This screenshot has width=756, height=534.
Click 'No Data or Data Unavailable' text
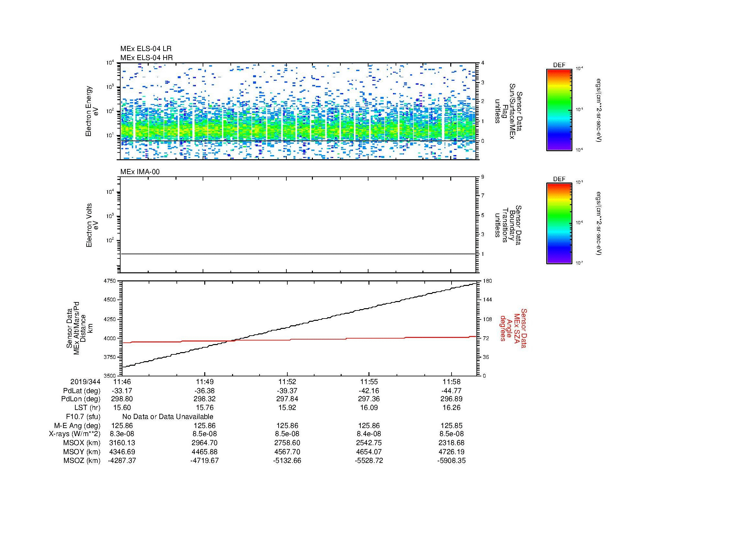pos(168,416)
